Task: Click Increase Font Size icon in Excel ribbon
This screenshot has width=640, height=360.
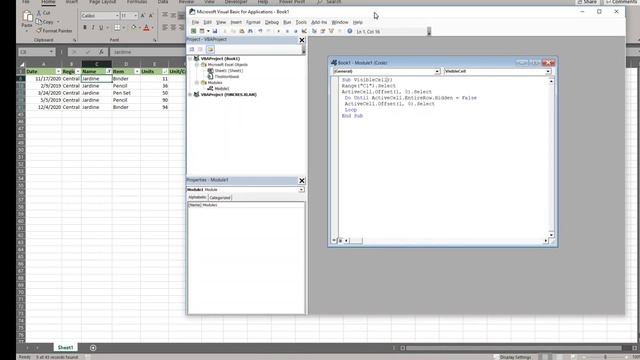Action: tap(142, 16)
